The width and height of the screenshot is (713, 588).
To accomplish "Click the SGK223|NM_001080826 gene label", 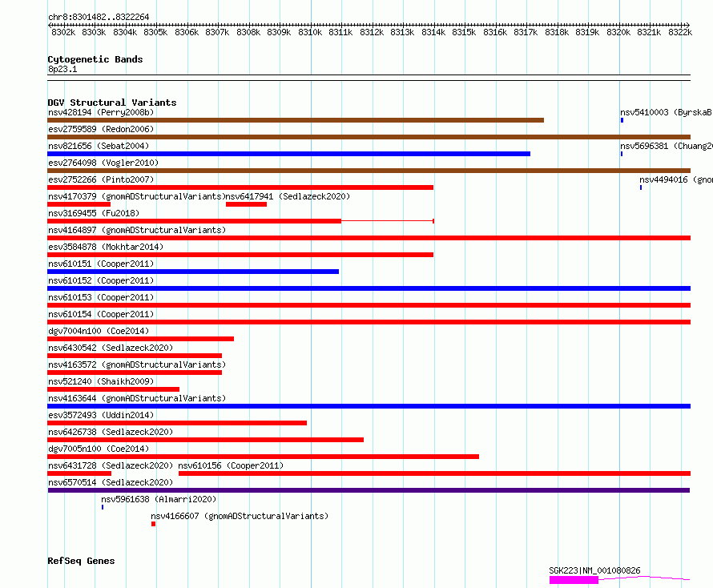I will [594, 570].
